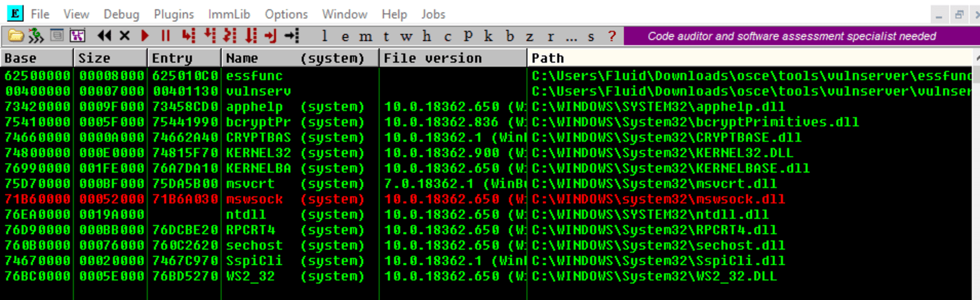Sort by the Name column header
980x300 pixels.
[x=300, y=58]
